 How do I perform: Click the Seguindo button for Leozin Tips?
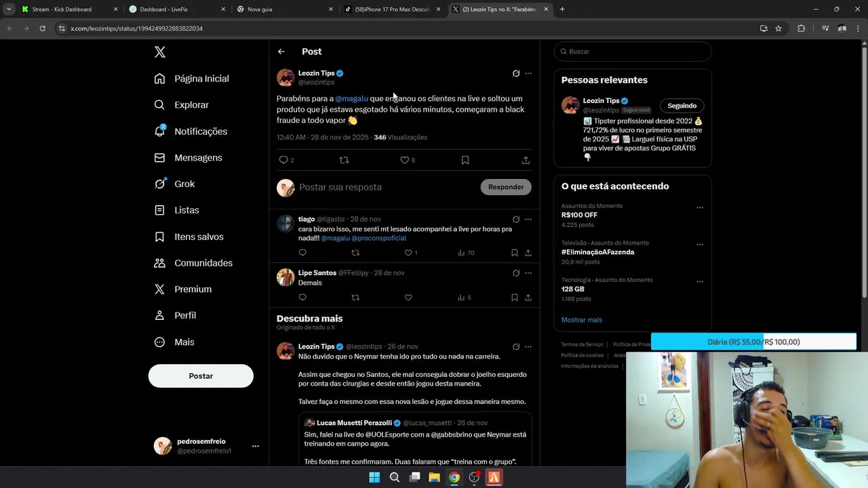coord(682,106)
